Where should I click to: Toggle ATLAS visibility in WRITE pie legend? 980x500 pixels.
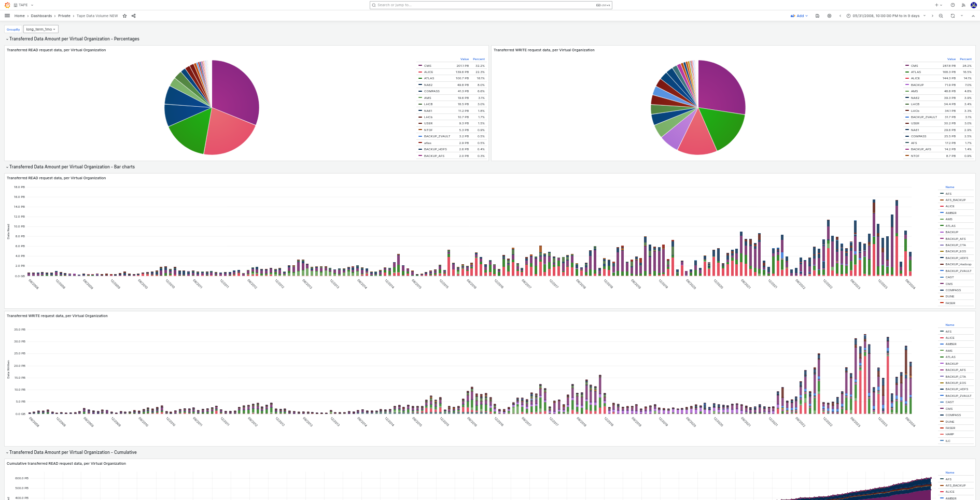(x=916, y=72)
